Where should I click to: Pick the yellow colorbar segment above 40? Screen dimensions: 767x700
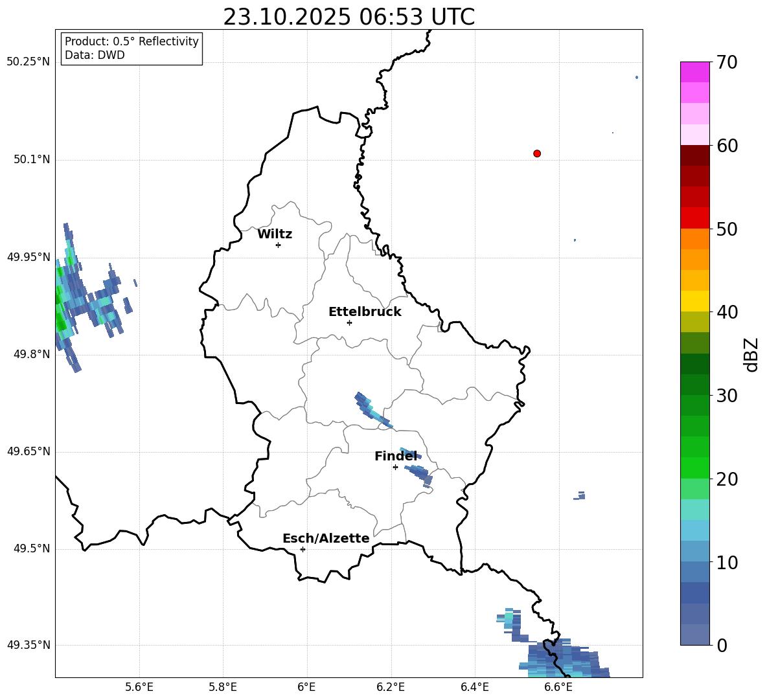click(694, 301)
